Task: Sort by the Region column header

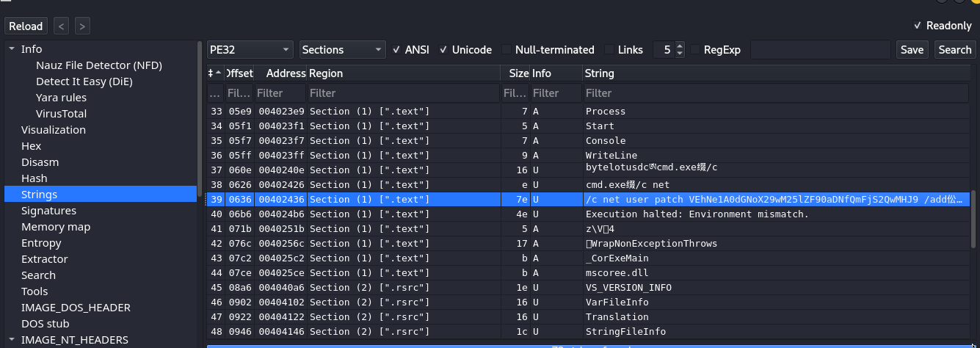Action: [x=404, y=73]
